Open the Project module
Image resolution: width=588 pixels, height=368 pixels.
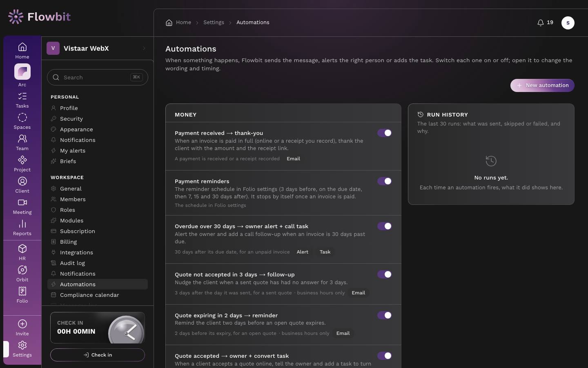[x=22, y=164]
